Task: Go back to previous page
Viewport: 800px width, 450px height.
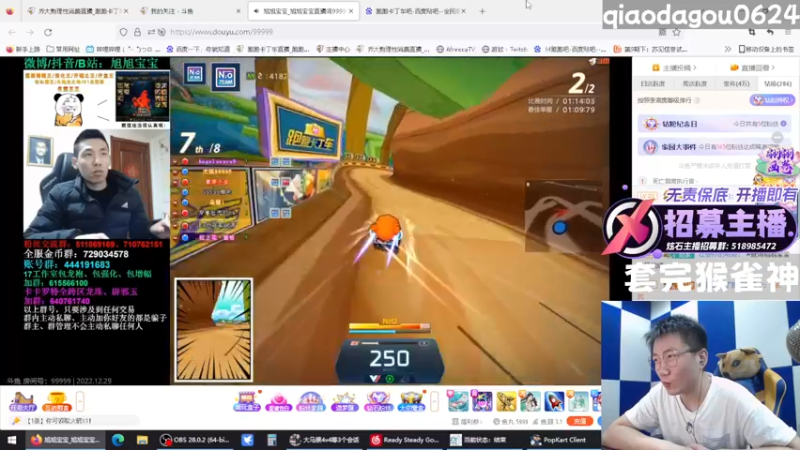Action: coord(12,32)
